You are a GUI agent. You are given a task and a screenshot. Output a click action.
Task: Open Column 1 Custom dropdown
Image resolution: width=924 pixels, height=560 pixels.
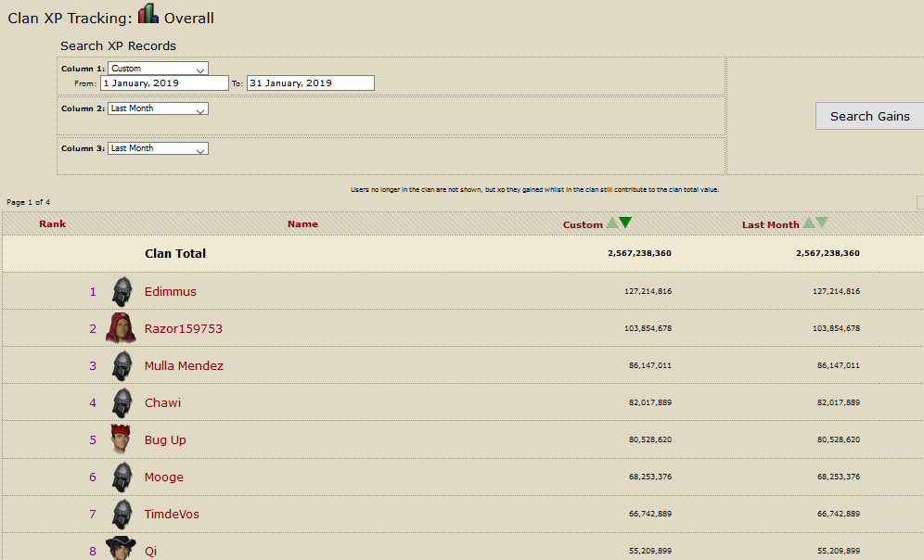(158, 69)
